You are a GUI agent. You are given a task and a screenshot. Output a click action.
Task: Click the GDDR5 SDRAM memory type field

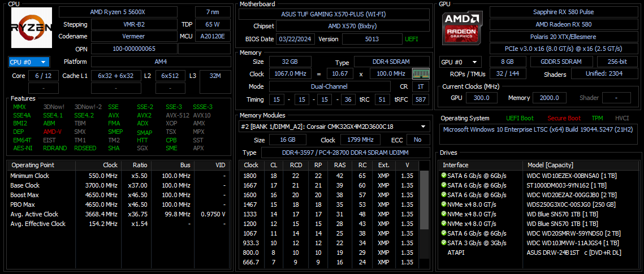click(x=561, y=62)
